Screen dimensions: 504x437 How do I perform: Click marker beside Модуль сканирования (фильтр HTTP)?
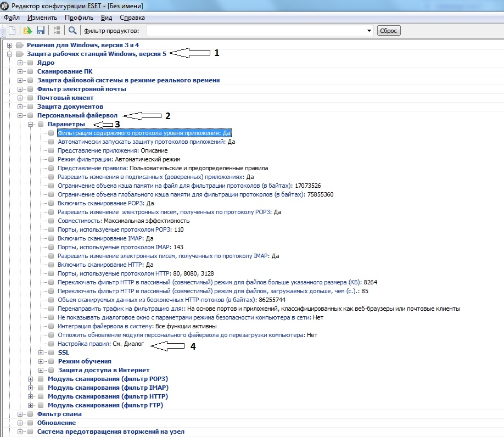[41, 396]
